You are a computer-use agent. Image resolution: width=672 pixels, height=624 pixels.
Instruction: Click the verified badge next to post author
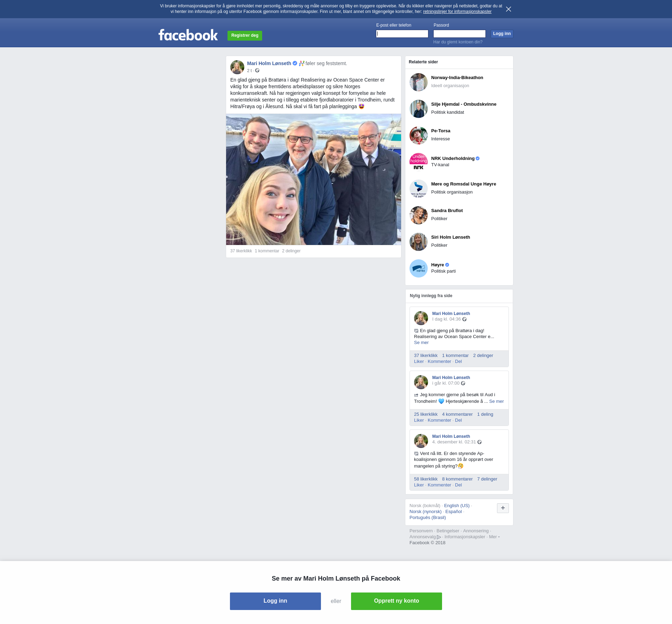295,63
